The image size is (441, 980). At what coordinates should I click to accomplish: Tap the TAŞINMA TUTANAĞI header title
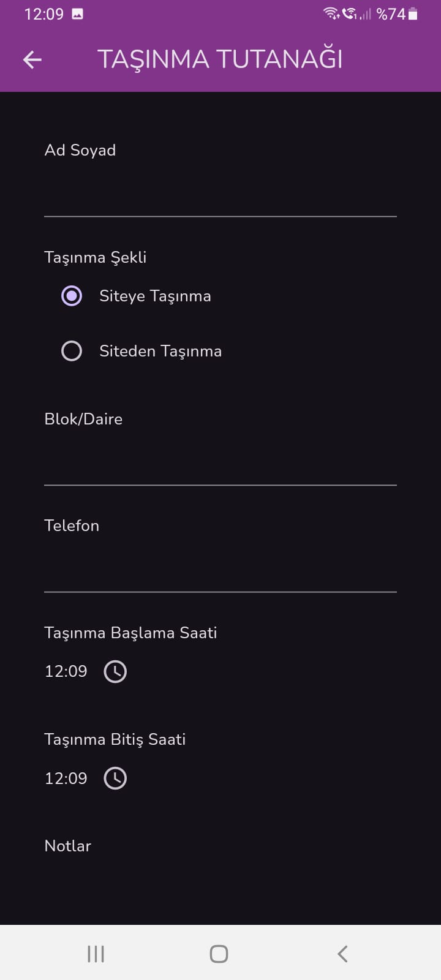pos(220,59)
